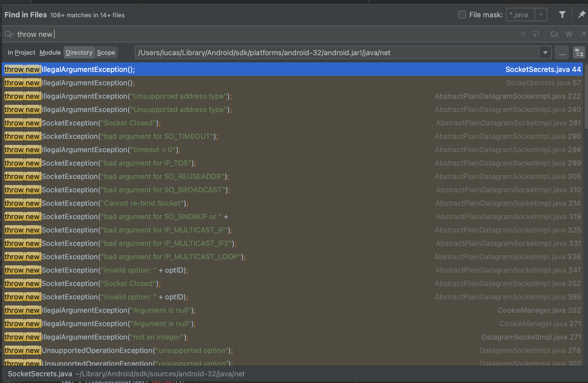Pin the Find in Files window
This screenshot has width=588, height=383.
(581, 15)
